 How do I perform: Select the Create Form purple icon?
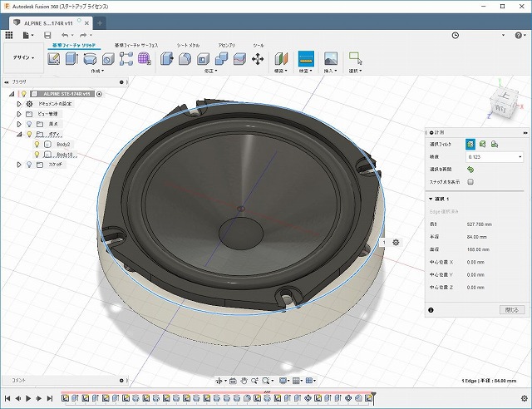144,59
